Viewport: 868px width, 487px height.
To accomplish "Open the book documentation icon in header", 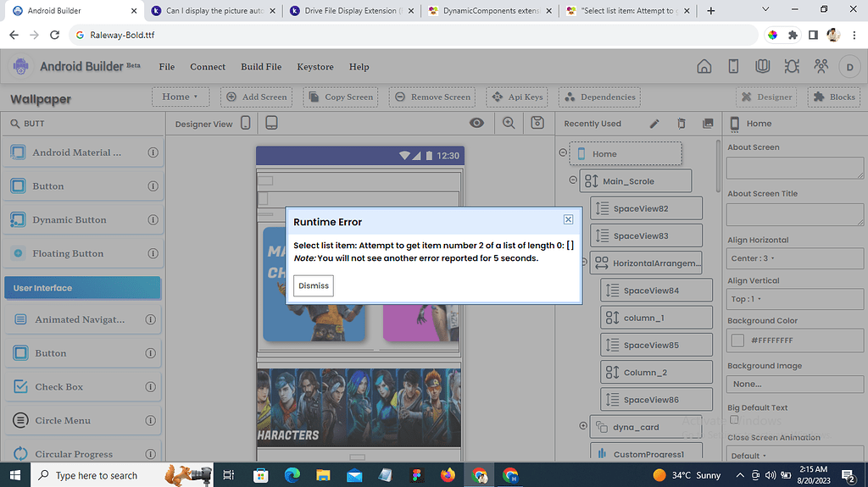I will (762, 66).
